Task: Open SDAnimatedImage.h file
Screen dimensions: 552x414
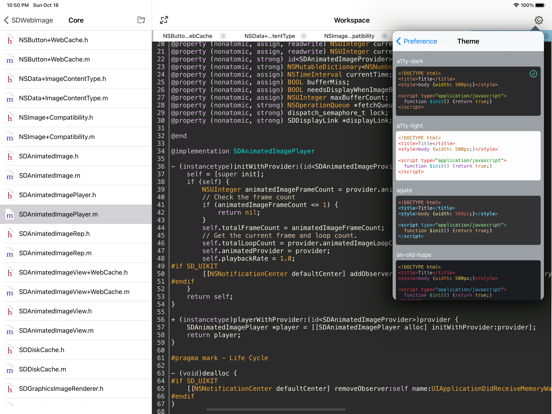Action: [76, 156]
